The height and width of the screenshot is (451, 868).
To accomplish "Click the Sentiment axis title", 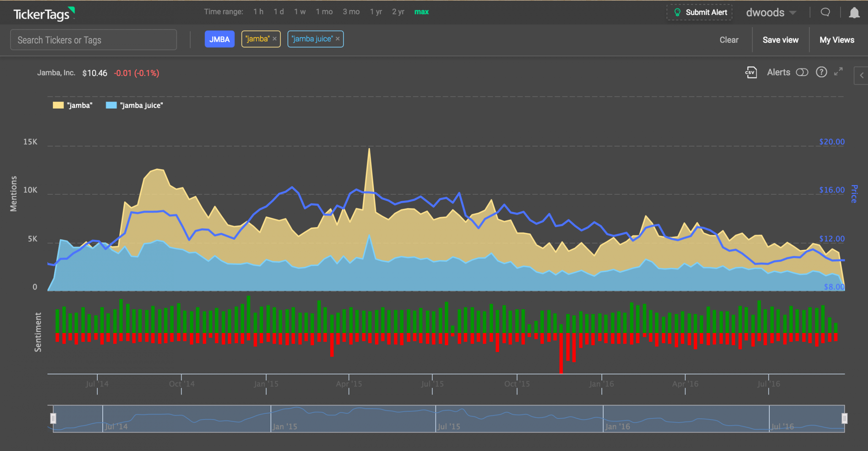I will [38, 332].
